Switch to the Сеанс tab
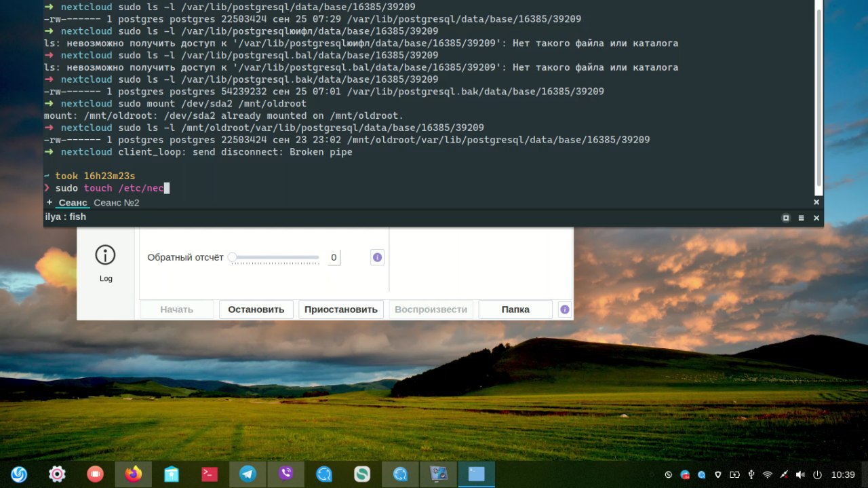This screenshot has height=488, width=868. point(73,202)
